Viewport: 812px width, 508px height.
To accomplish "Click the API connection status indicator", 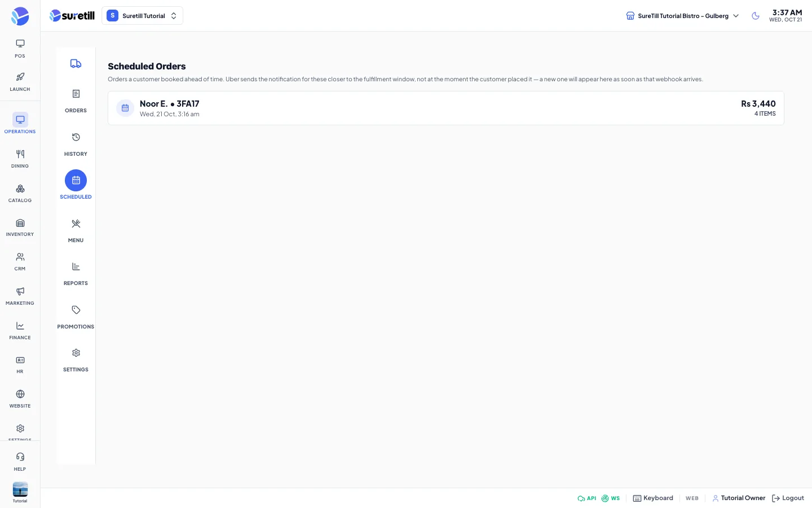I will point(586,498).
